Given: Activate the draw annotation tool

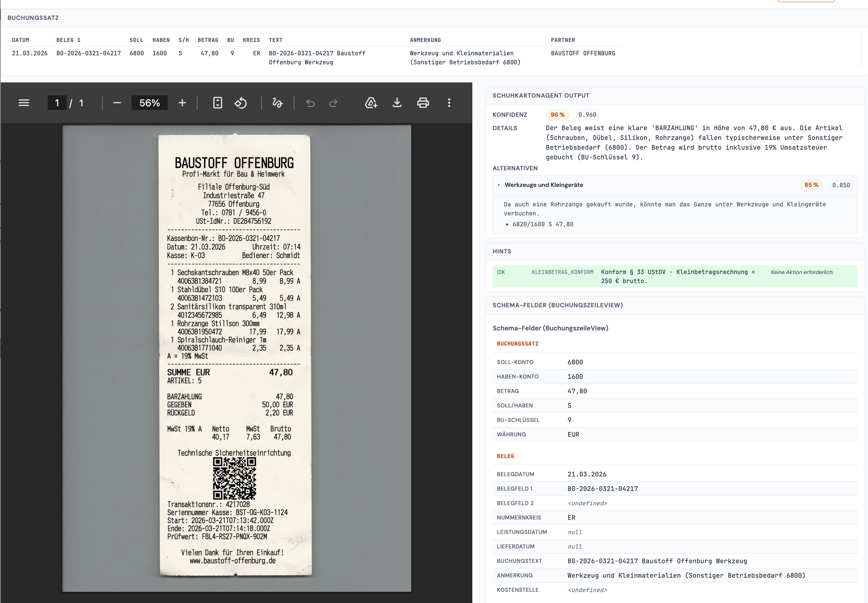Looking at the screenshot, I should (x=277, y=103).
